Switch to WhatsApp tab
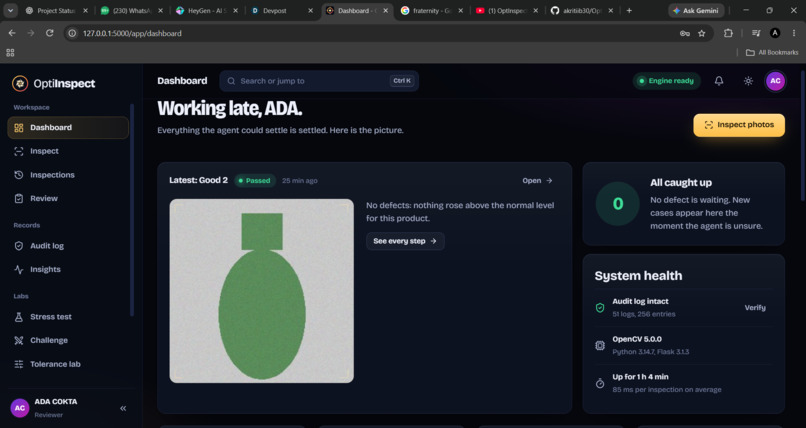 tap(131, 10)
